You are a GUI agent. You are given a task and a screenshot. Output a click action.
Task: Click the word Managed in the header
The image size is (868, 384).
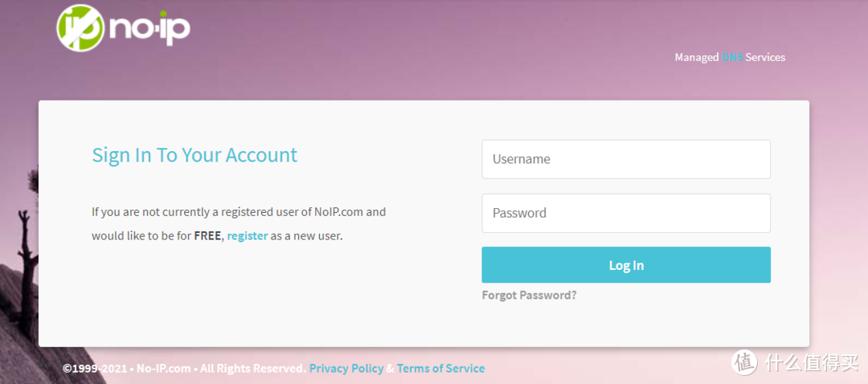pyautogui.click(x=696, y=58)
